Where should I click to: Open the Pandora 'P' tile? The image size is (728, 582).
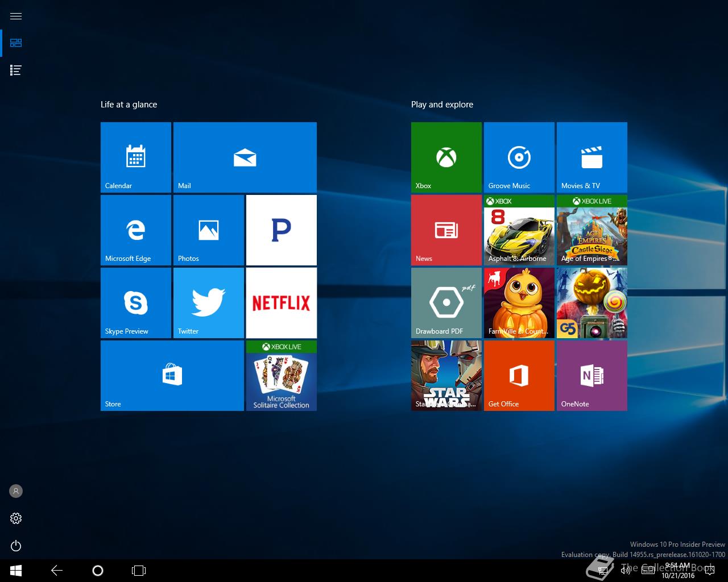(x=282, y=230)
